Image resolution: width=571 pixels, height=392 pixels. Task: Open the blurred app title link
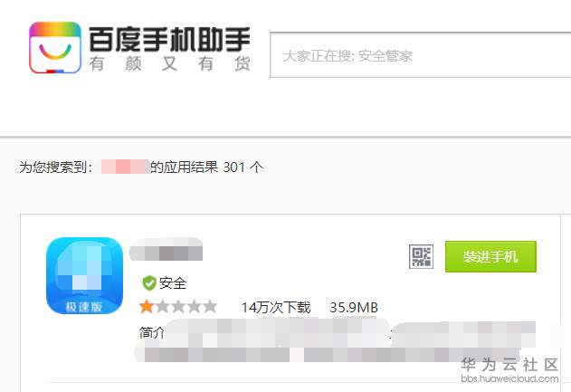click(x=167, y=249)
